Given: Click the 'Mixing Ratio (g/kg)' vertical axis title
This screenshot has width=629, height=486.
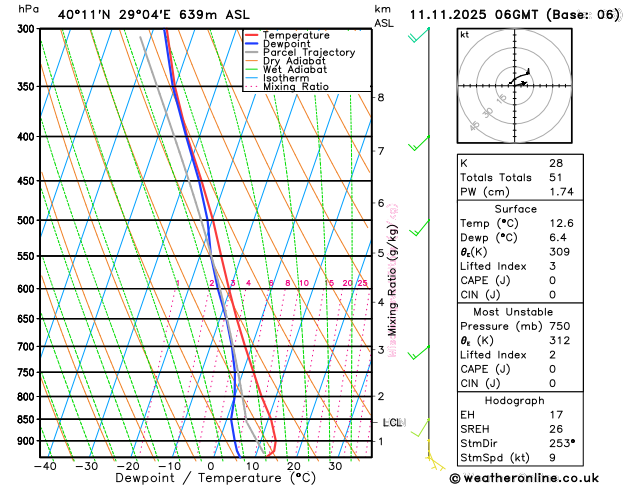Looking at the screenshot, I should [x=392, y=280].
